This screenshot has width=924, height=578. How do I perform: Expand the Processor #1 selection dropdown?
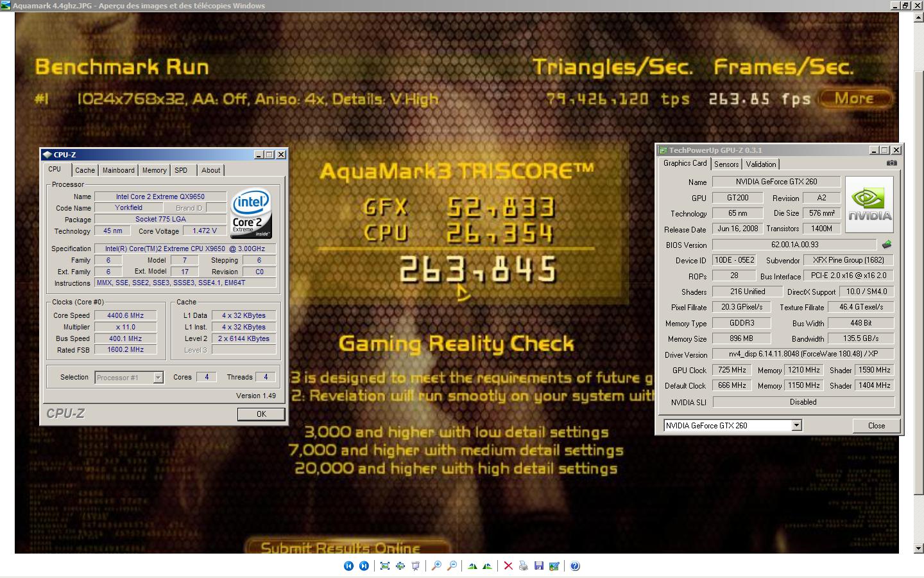point(158,378)
